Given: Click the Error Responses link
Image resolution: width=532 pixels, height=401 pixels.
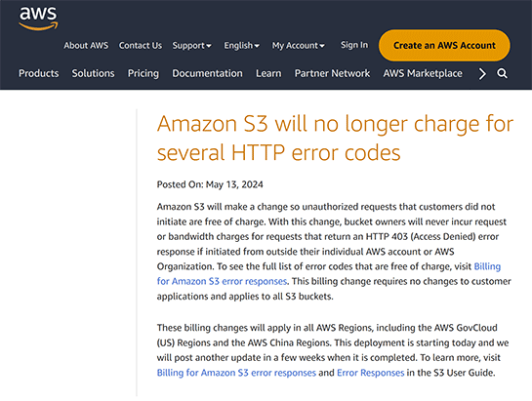Looking at the screenshot, I should pyautogui.click(x=371, y=373).
